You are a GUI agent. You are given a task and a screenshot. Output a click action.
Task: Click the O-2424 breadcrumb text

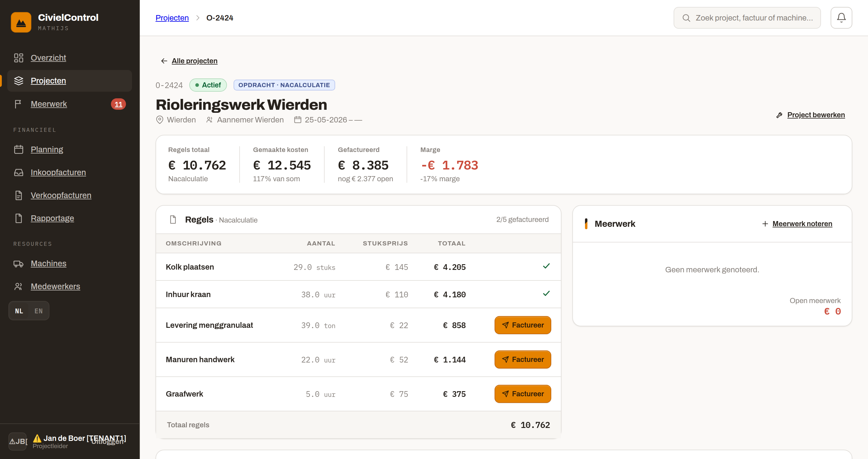point(220,18)
